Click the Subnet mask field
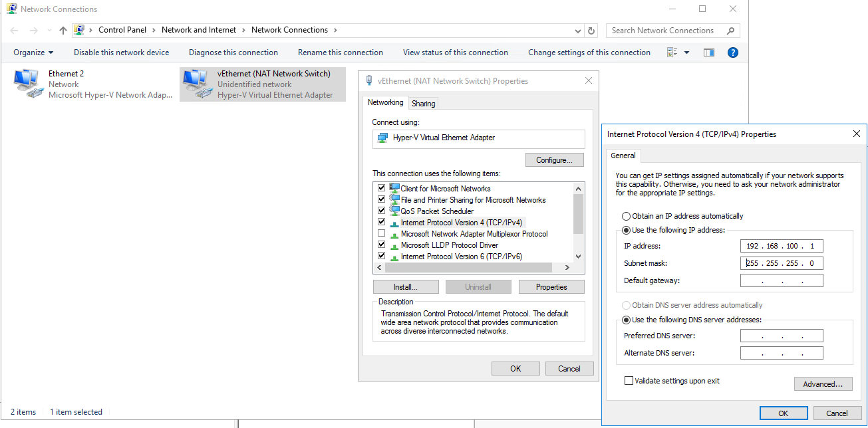The width and height of the screenshot is (868, 428). (x=782, y=263)
